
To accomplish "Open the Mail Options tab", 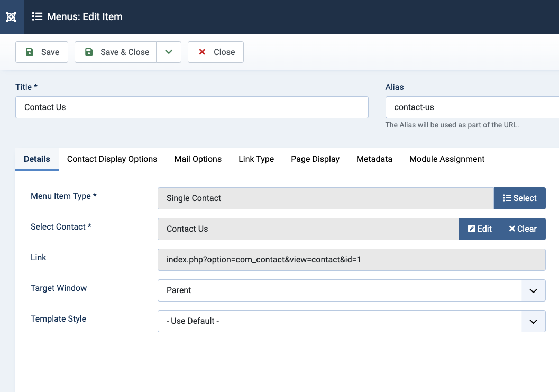I will 198,159.
